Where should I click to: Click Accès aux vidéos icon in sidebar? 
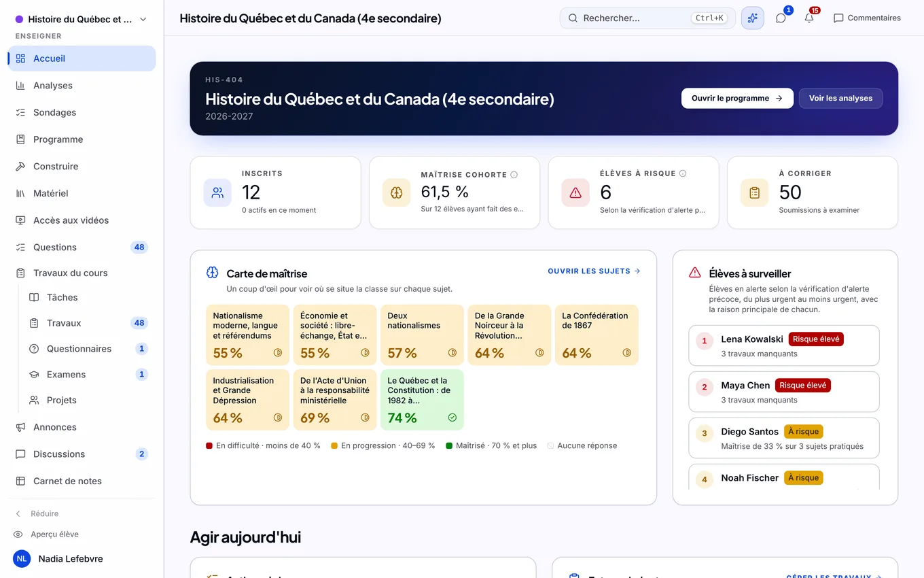point(20,220)
